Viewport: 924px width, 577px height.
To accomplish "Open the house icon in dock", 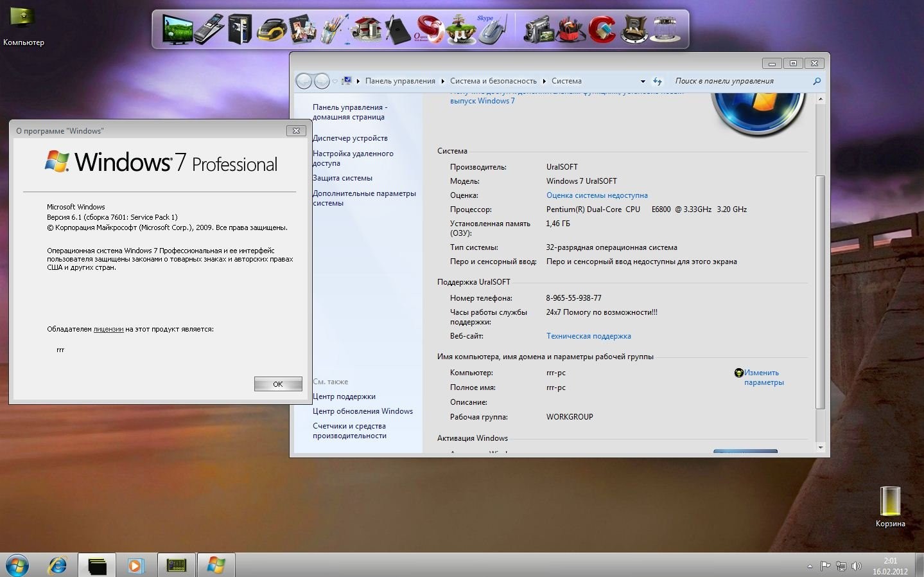I will click(366, 30).
